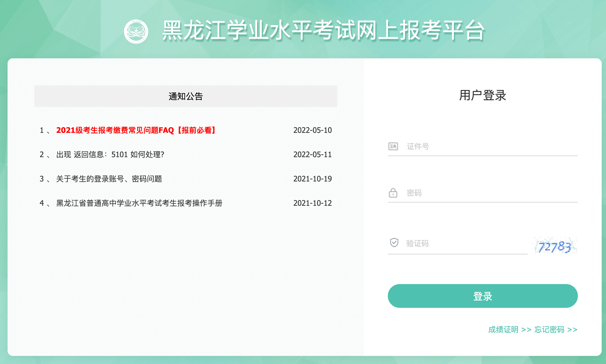Select the 通知公告 header tab
The image size is (606, 364).
(186, 96)
